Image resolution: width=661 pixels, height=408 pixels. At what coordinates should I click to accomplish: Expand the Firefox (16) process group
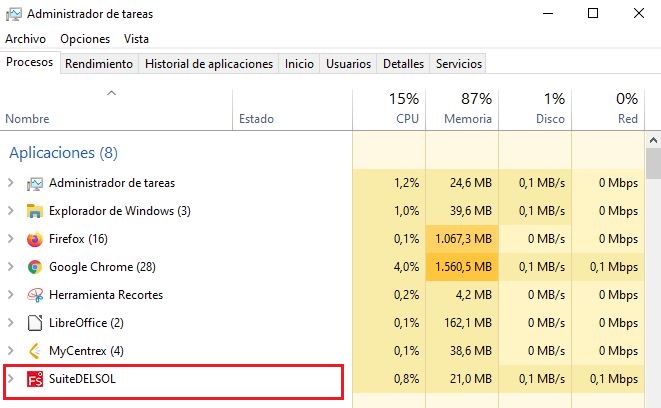click(11, 239)
